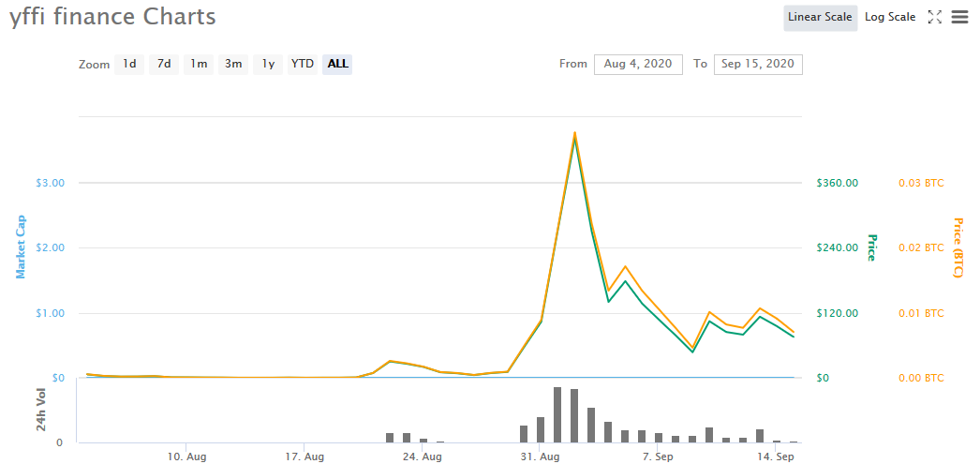The height and width of the screenshot is (464, 980).
Task: Click the $2.00 market cap axis label
Action: coord(51,247)
